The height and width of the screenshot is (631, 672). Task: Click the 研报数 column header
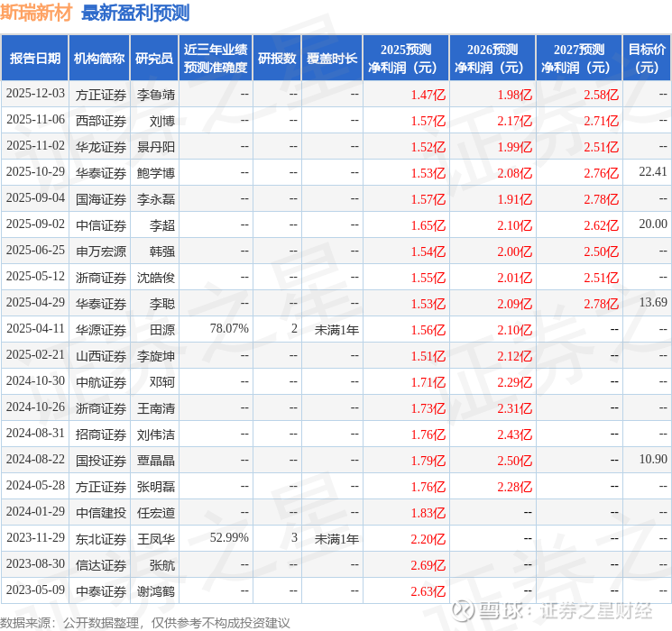pos(277,59)
